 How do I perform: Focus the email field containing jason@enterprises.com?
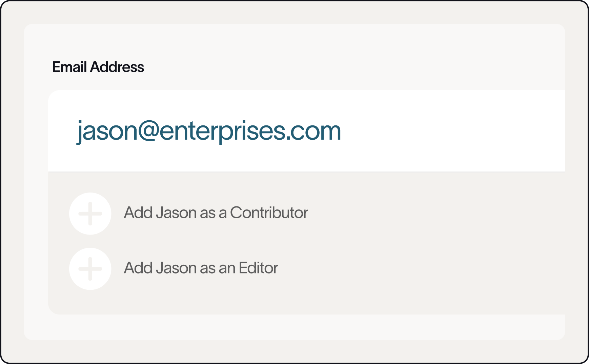click(209, 131)
